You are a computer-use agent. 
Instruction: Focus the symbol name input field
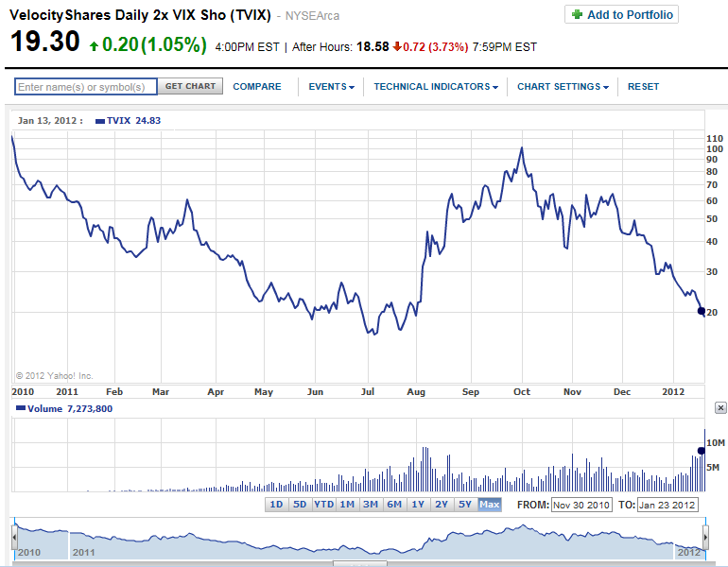pos(86,87)
